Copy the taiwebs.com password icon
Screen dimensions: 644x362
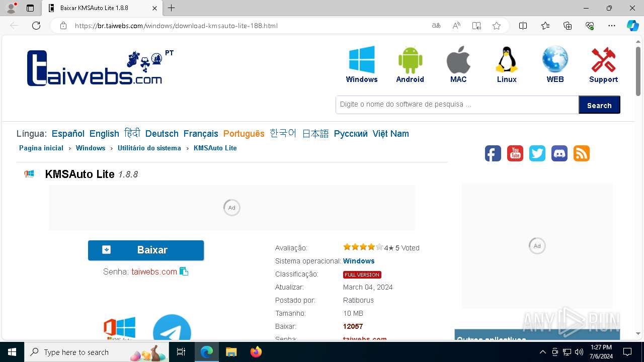coord(184,271)
